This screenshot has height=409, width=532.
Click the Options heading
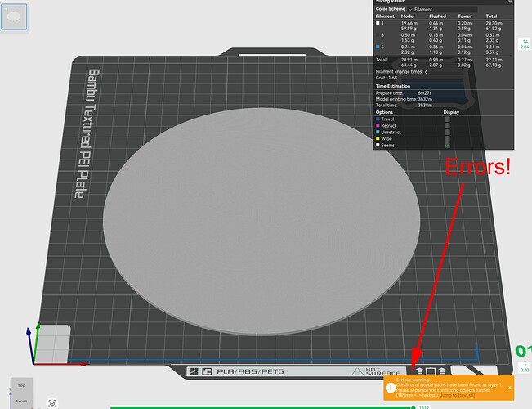(x=384, y=112)
